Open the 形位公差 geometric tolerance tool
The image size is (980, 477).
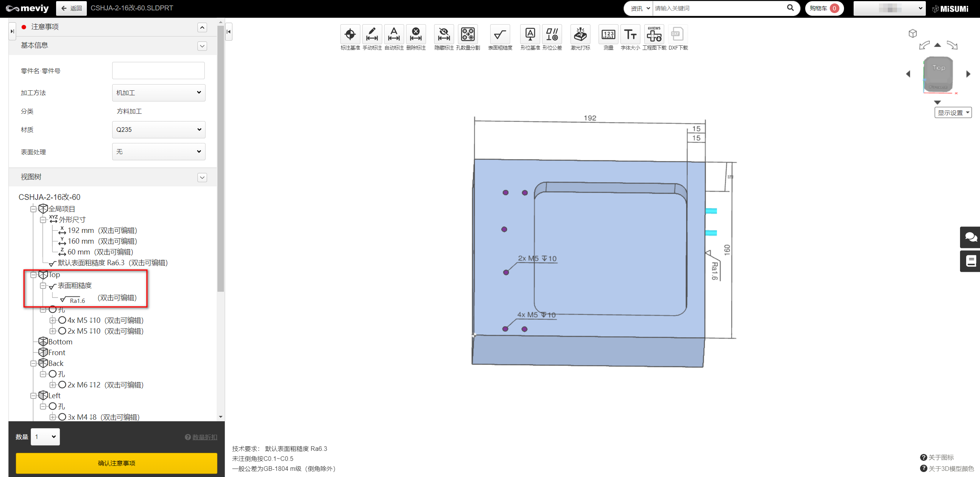point(552,35)
